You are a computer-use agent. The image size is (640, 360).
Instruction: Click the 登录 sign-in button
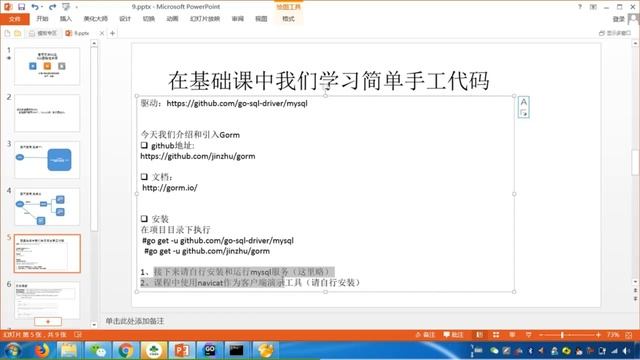[618, 19]
